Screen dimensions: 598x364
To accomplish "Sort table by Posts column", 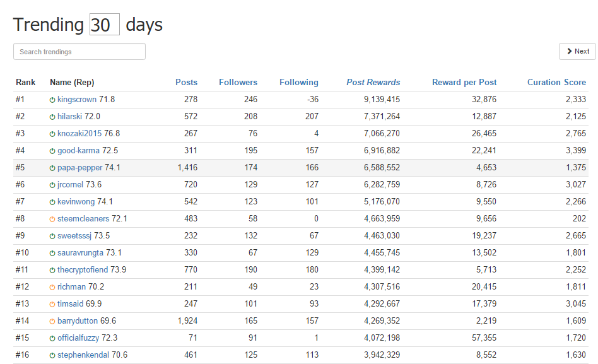I will point(187,82).
